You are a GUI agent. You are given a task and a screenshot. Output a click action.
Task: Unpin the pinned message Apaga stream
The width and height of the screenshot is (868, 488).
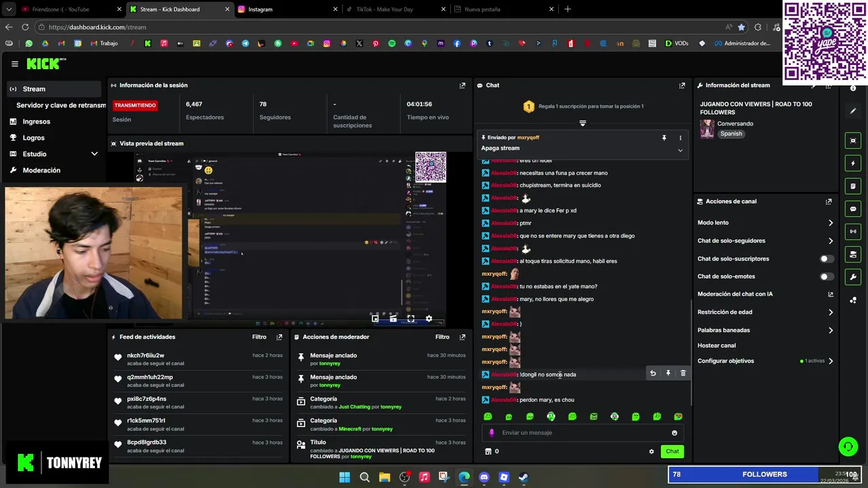click(x=664, y=138)
